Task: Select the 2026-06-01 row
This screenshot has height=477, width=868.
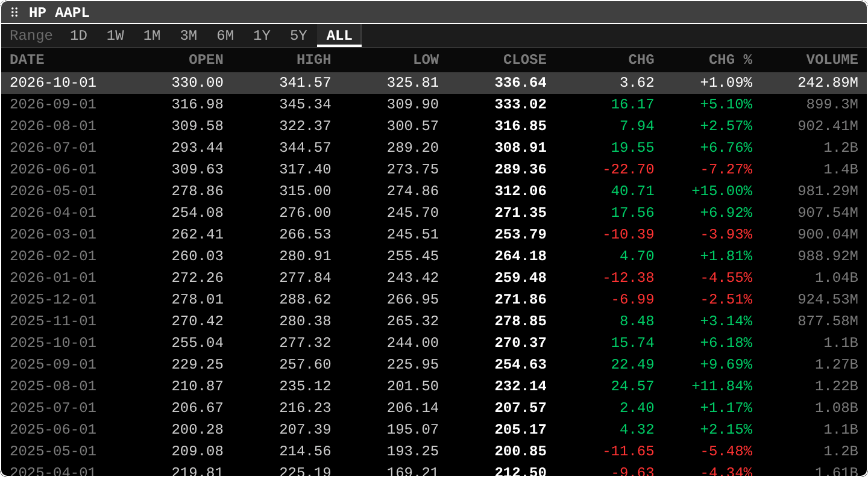Action: tap(434, 169)
